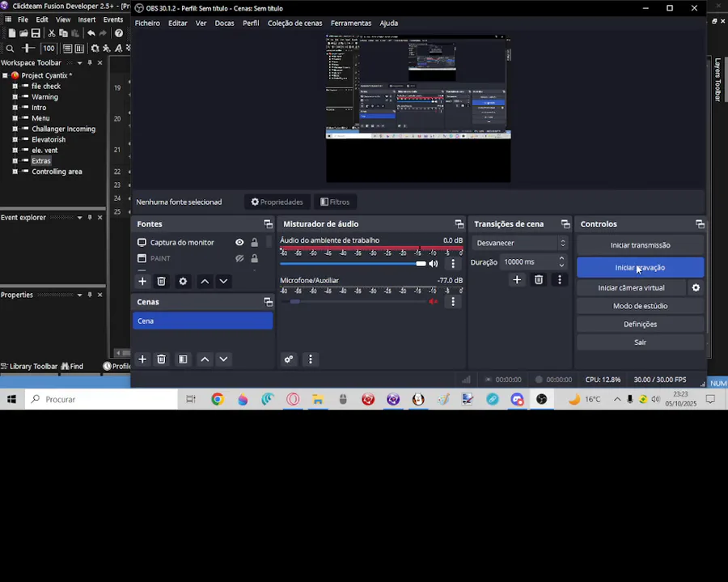Screen dimensions: 728x582
Task: Open Docas menu in OBS
Action: coord(224,23)
